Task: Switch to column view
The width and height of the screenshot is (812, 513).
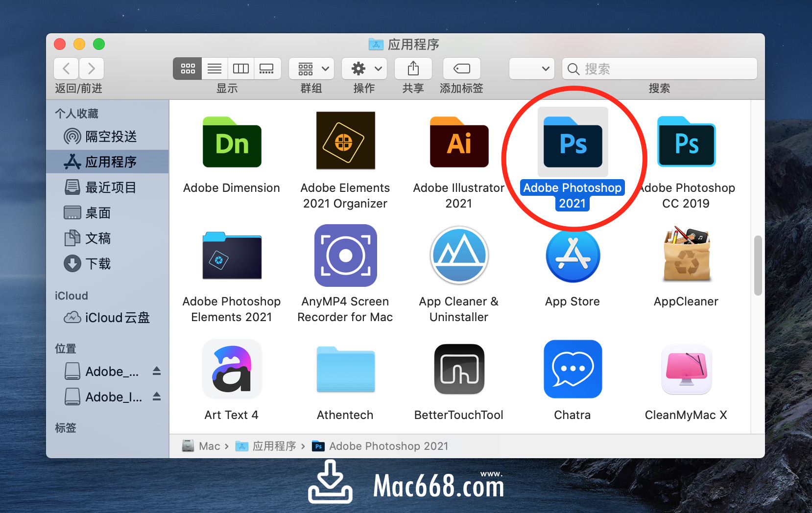Action: [241, 69]
